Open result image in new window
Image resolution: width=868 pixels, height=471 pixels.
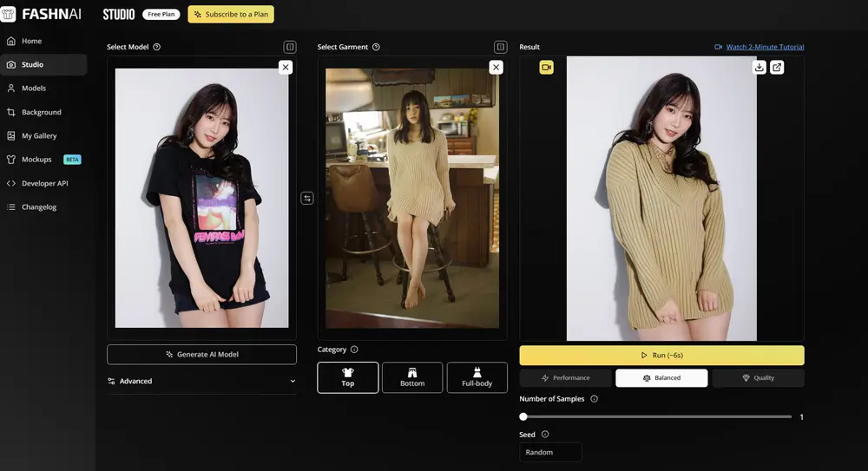pyautogui.click(x=777, y=67)
